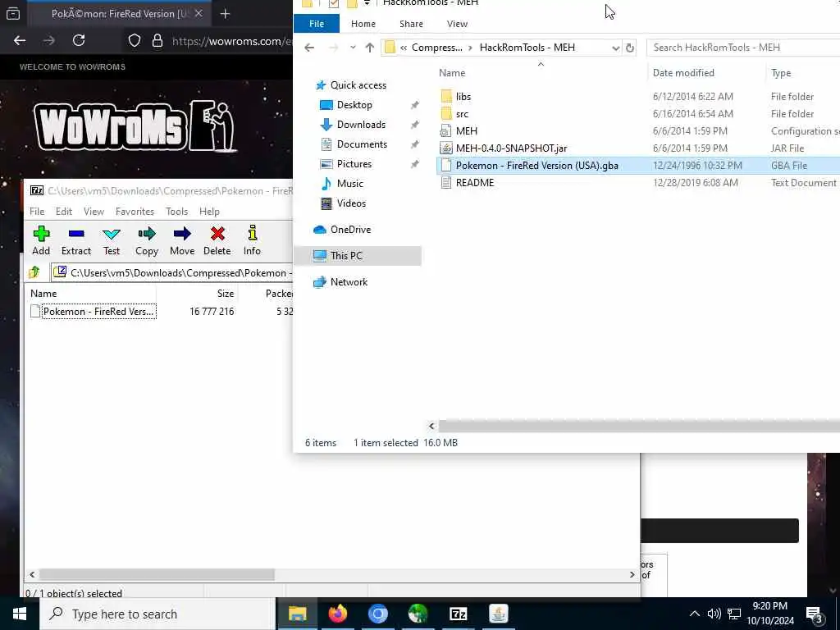Click the Search HackRomTools - MEH box
840x630 pixels.
pyautogui.click(x=743, y=48)
